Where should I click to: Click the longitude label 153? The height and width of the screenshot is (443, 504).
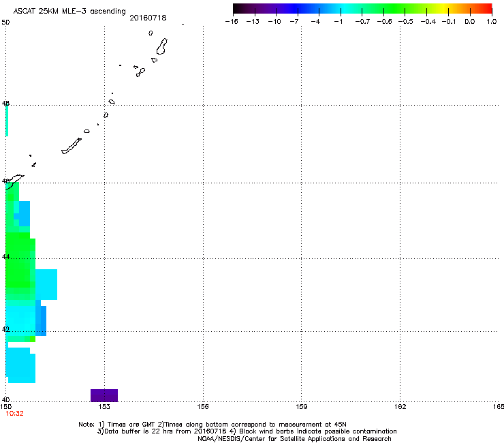tap(104, 407)
